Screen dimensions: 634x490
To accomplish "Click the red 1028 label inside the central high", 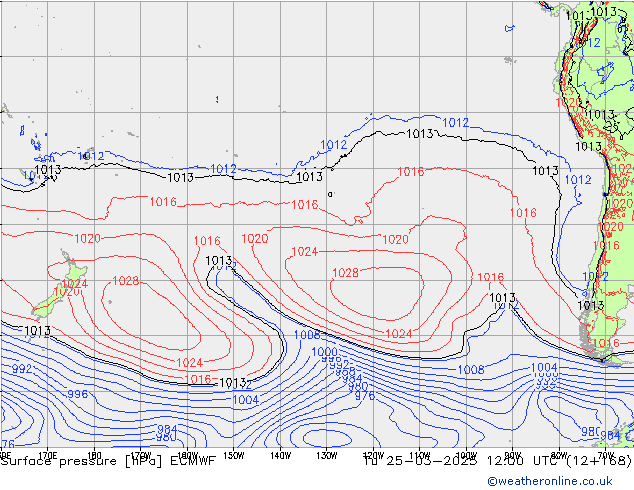I will tap(345, 272).
